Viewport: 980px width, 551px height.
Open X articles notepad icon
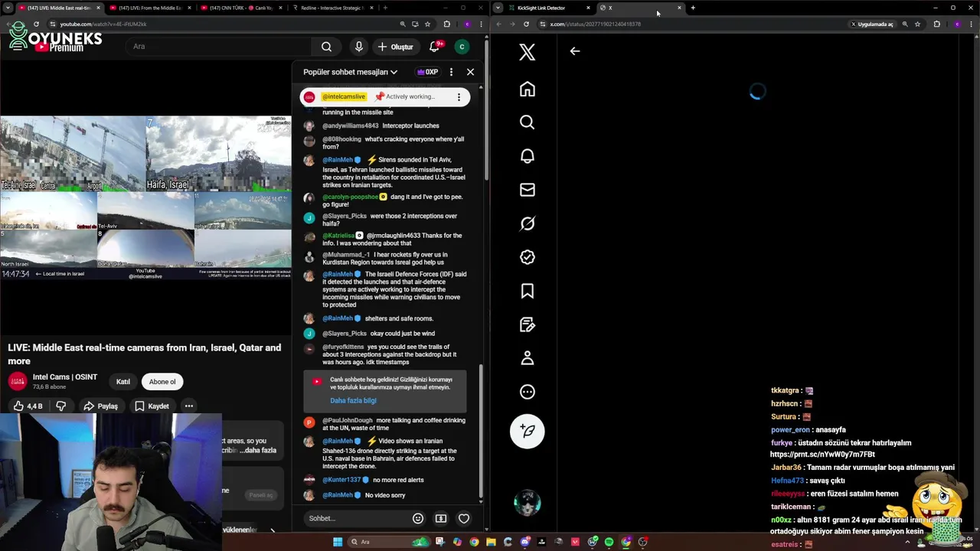(527, 324)
